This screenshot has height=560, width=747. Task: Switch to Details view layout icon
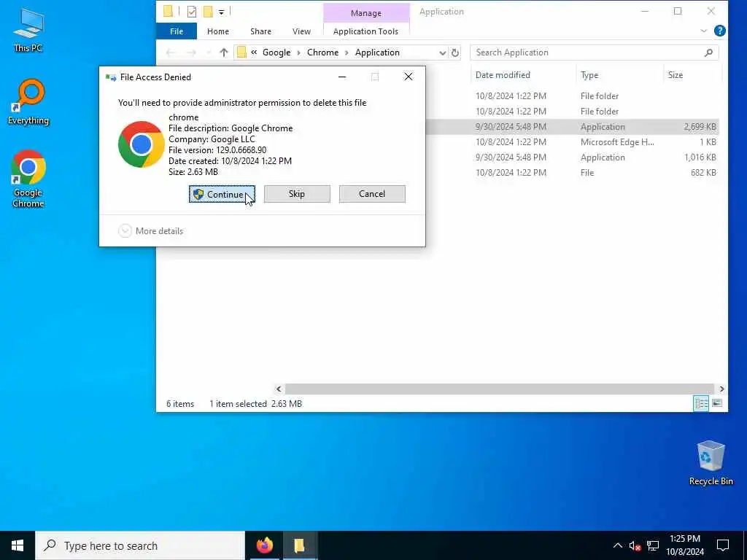click(x=701, y=403)
